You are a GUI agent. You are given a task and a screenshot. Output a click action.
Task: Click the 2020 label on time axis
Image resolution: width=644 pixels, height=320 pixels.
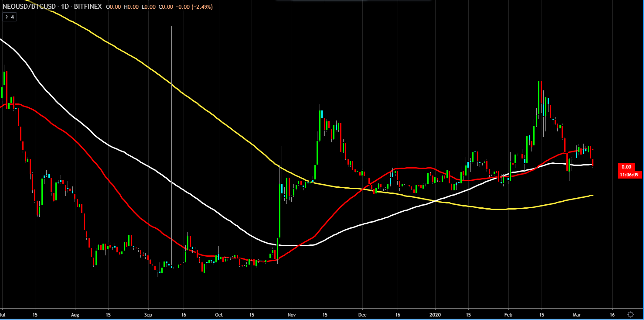point(436,314)
